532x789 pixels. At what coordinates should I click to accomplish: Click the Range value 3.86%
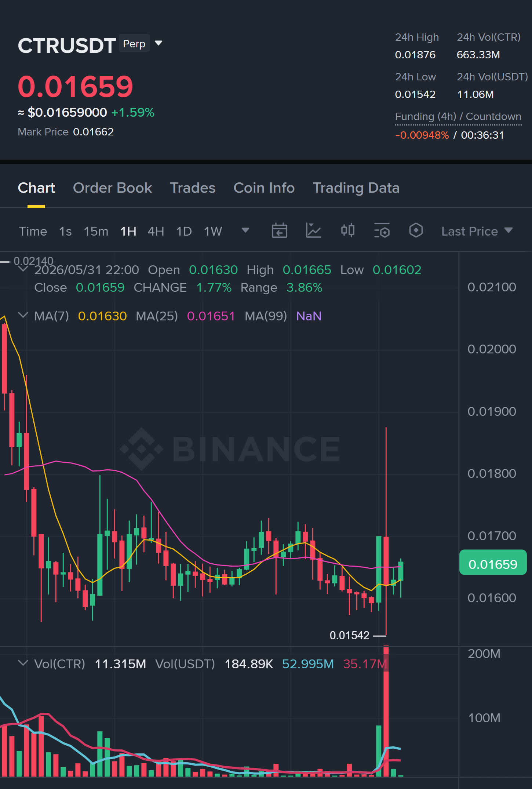click(x=304, y=287)
